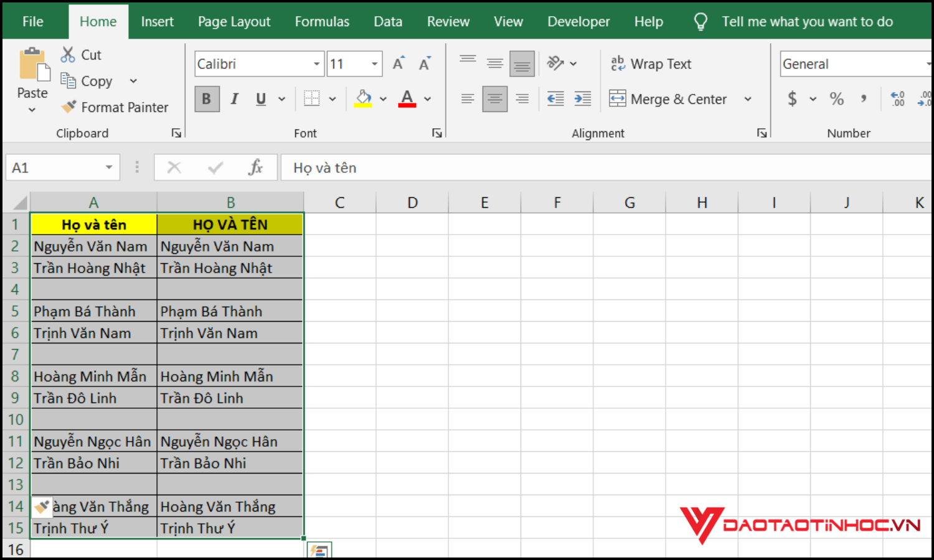Apply the yellow Fill Color
Screen dimensions: 934x560
[x=363, y=99]
